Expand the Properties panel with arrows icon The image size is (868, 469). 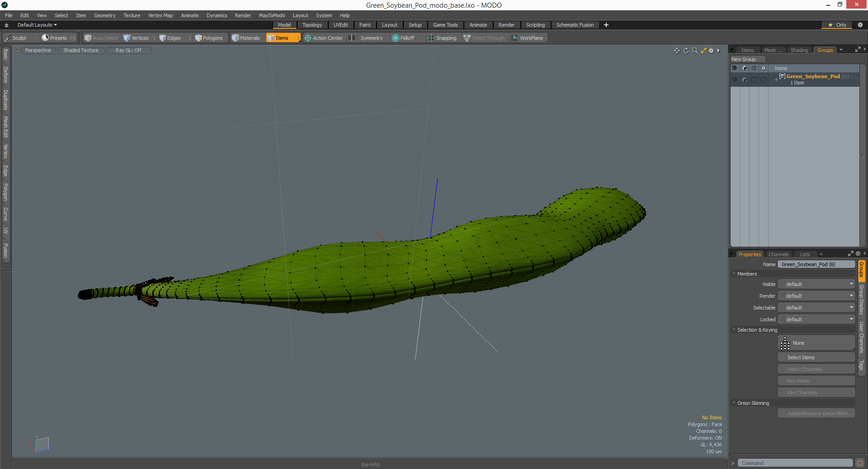[850, 254]
